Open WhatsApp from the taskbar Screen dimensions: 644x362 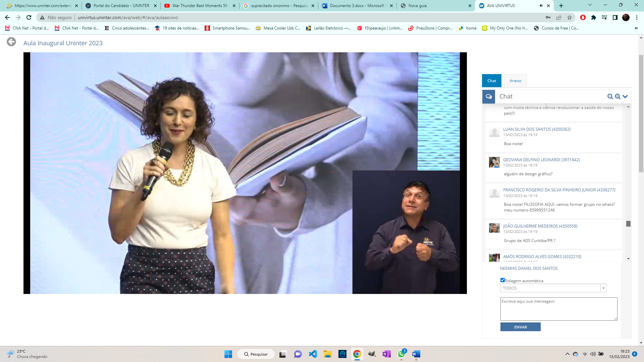point(401,354)
